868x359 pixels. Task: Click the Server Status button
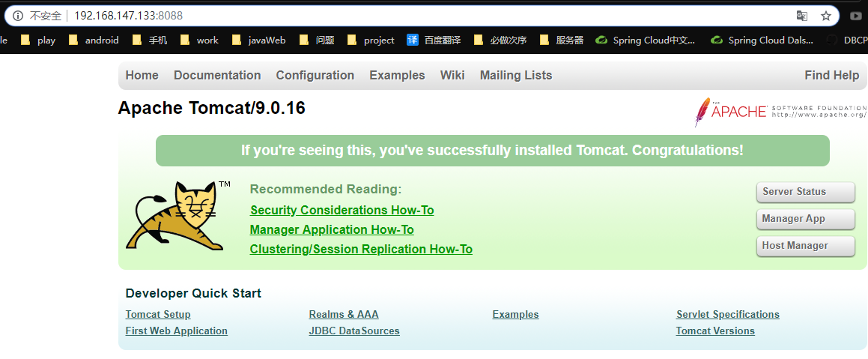coord(805,192)
